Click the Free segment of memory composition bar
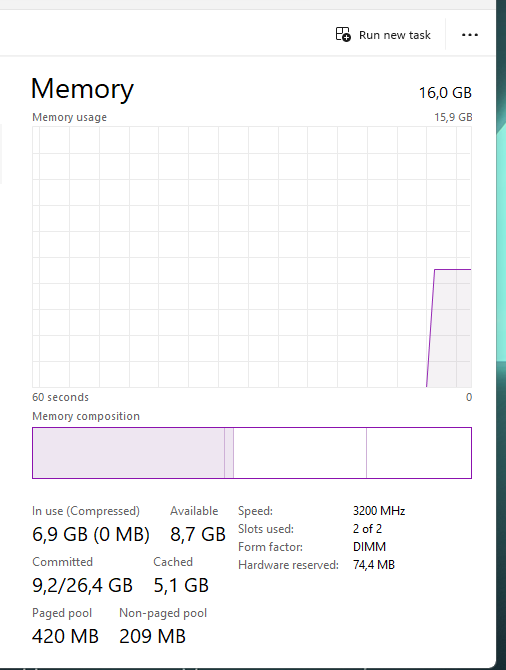Image resolution: width=506 pixels, height=670 pixels. coord(419,453)
